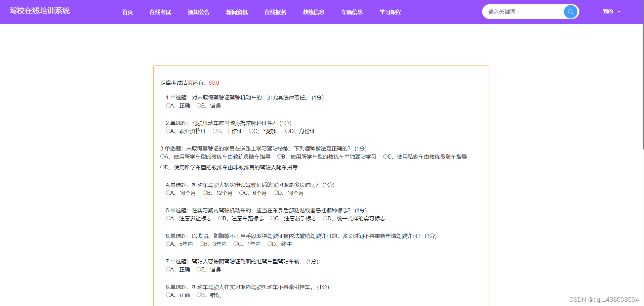Choose D、统一式样的实习标志 for question 5

tap(325, 218)
